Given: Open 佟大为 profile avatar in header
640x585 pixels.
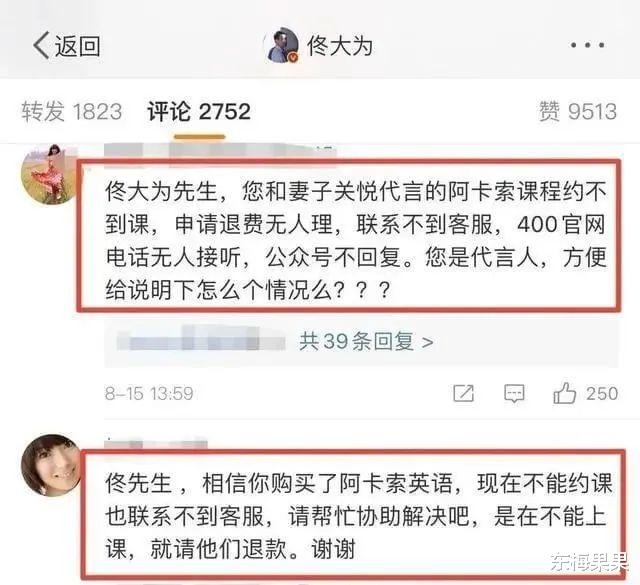Looking at the screenshot, I should coord(282,45).
